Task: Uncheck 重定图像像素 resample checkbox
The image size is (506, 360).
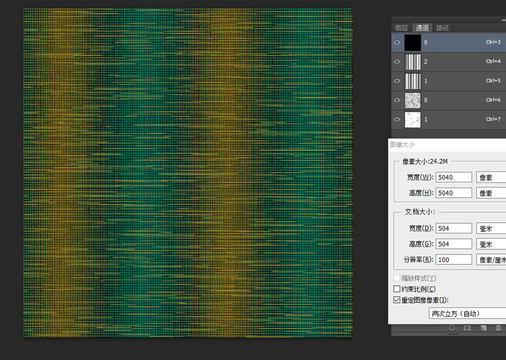Action: click(x=397, y=300)
